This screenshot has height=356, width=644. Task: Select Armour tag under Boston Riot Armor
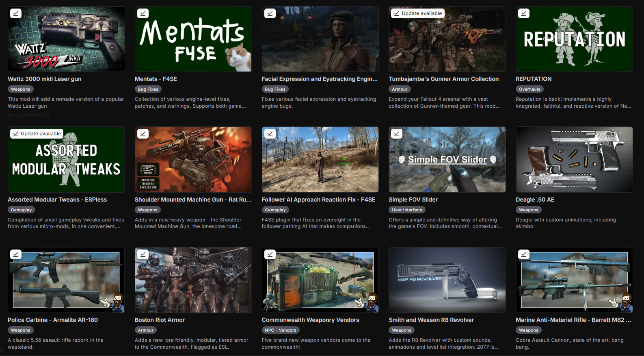click(x=146, y=330)
